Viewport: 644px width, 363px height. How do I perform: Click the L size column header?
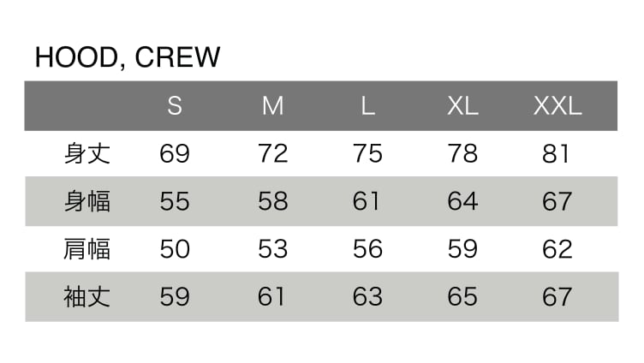[367, 106]
